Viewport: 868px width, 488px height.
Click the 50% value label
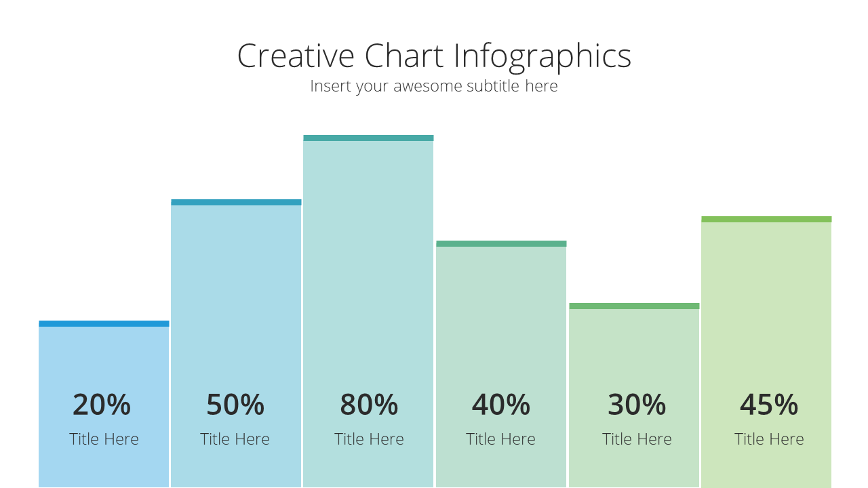(x=235, y=405)
